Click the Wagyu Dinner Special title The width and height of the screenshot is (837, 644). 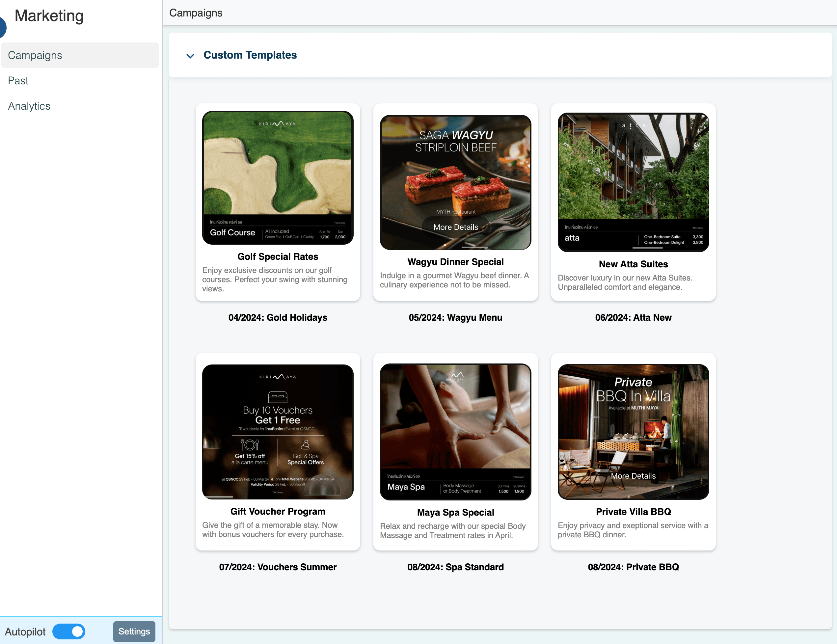[x=456, y=262]
